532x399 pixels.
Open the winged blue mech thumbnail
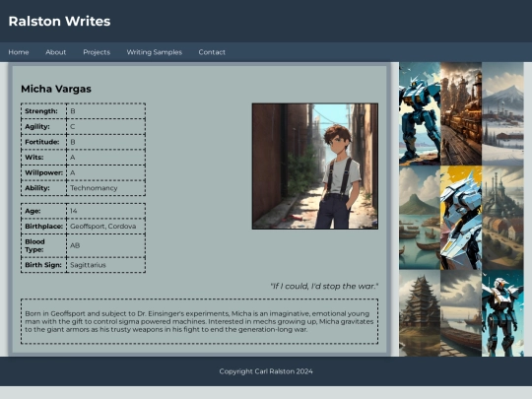(502, 313)
